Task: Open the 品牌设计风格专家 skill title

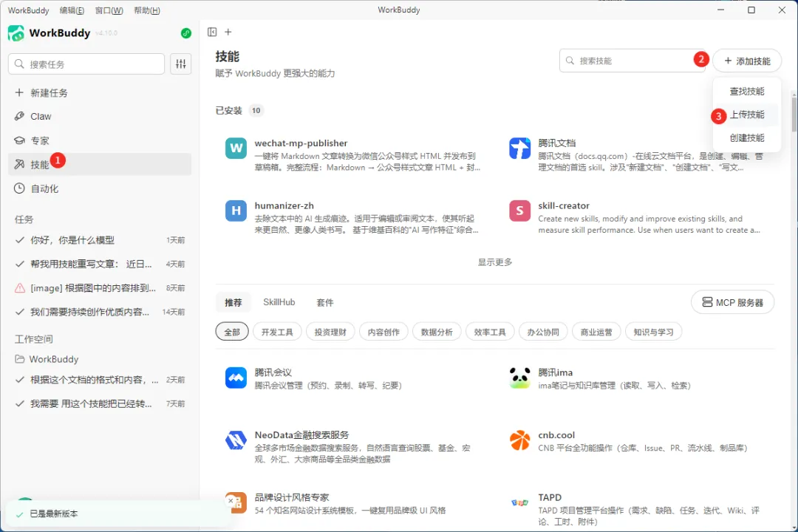Action: point(292,497)
